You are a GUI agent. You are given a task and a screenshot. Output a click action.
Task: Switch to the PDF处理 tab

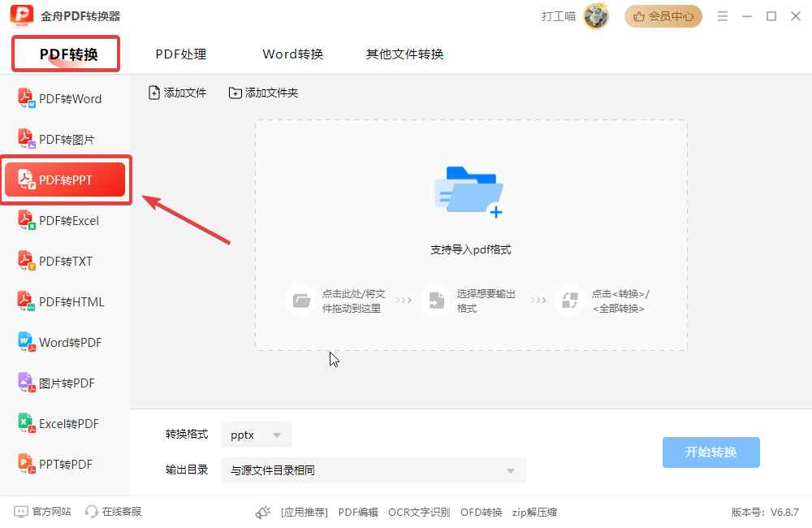181,54
